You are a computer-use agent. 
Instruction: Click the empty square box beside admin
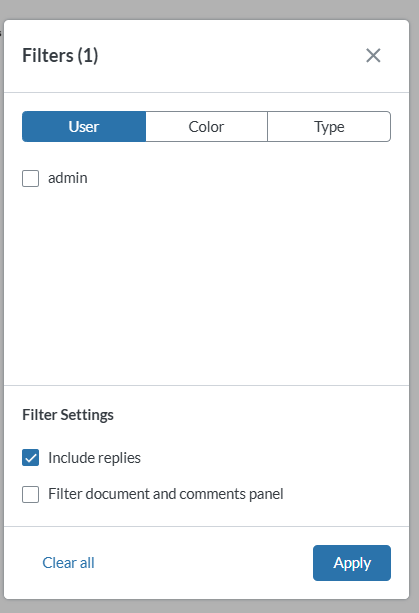click(x=30, y=178)
